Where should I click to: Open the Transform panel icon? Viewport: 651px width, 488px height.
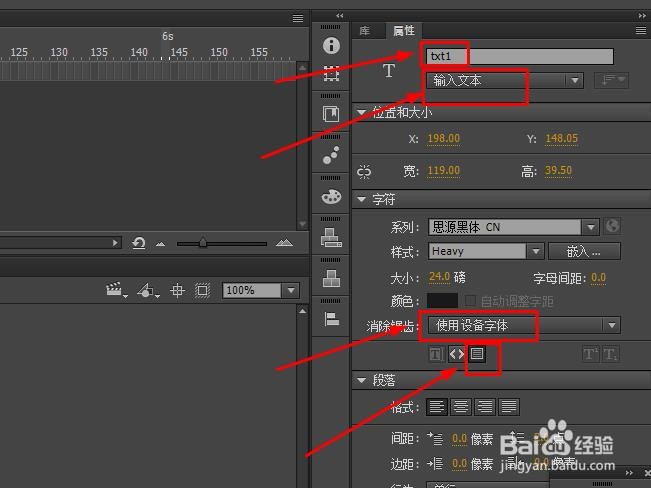(331, 74)
